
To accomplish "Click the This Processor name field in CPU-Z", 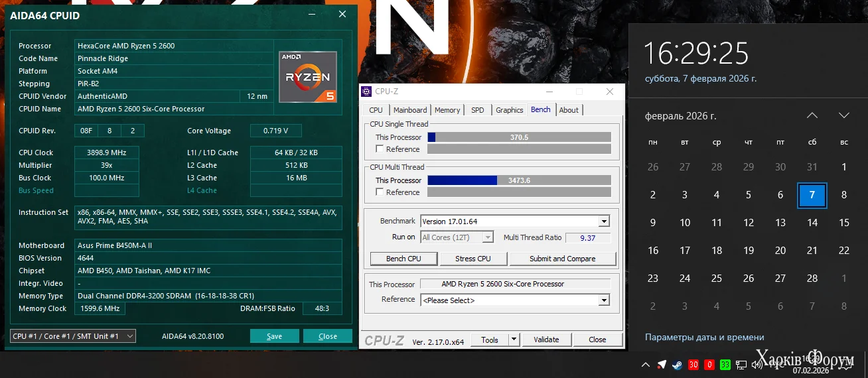I will click(x=516, y=284).
